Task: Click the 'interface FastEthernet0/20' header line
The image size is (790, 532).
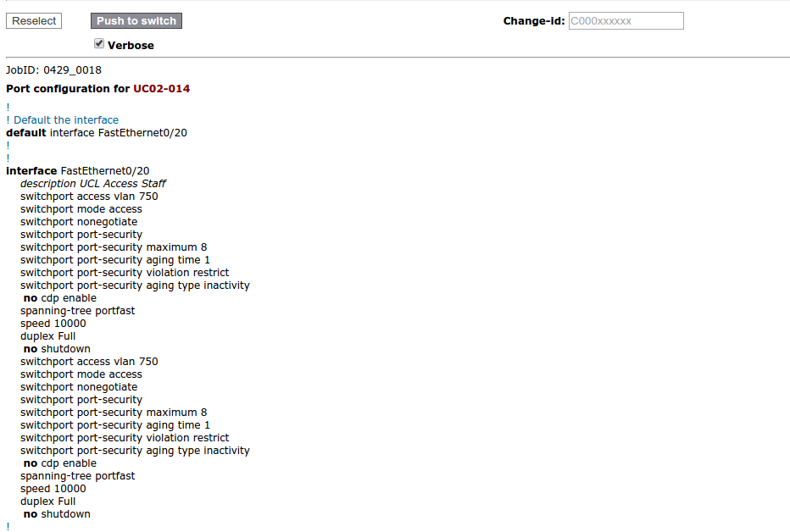Action: coord(78,171)
